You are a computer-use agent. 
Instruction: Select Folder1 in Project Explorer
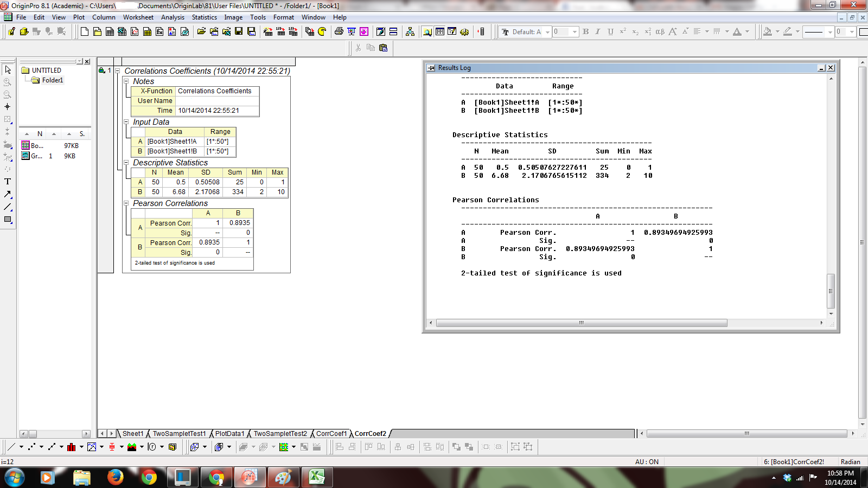52,80
